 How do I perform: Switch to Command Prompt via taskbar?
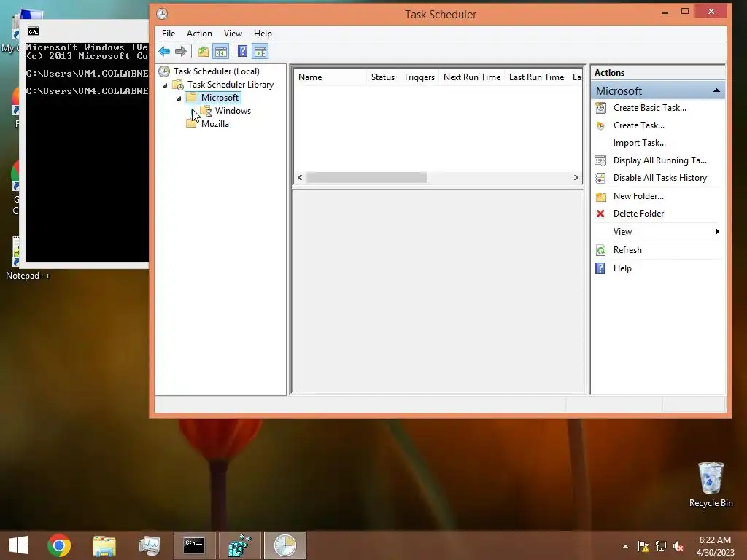pos(194,545)
